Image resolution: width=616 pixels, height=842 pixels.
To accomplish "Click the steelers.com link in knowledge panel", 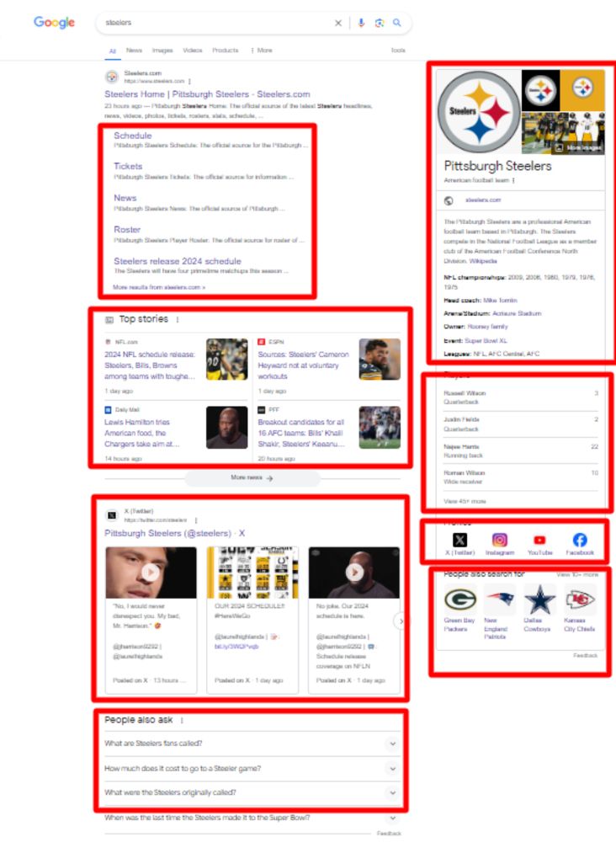I will tap(483, 200).
